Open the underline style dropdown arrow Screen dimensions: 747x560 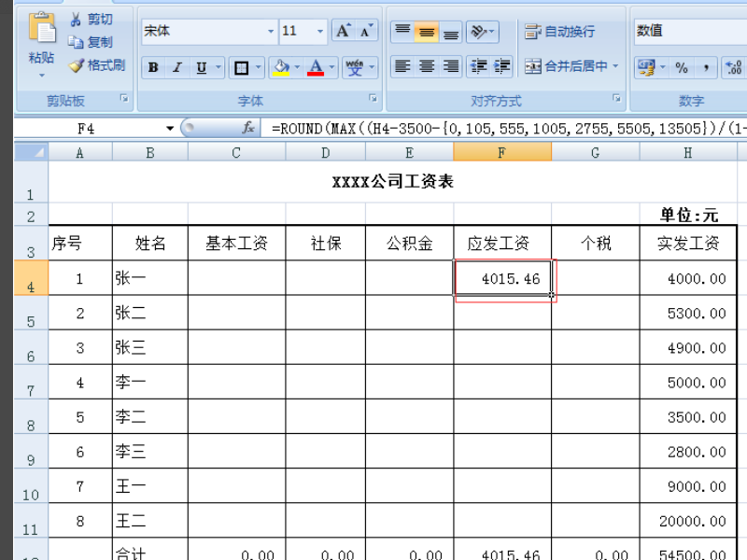(x=218, y=67)
